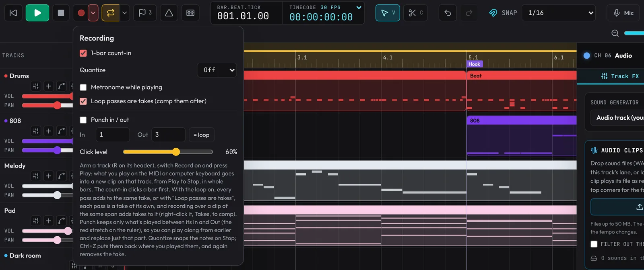
Task: Close the recording options arrow next to Record
Action: pyautogui.click(x=93, y=13)
